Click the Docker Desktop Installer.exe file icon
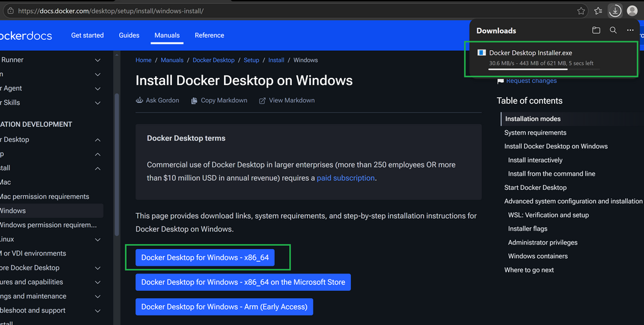Viewport: 644px width, 325px height. pos(481,53)
